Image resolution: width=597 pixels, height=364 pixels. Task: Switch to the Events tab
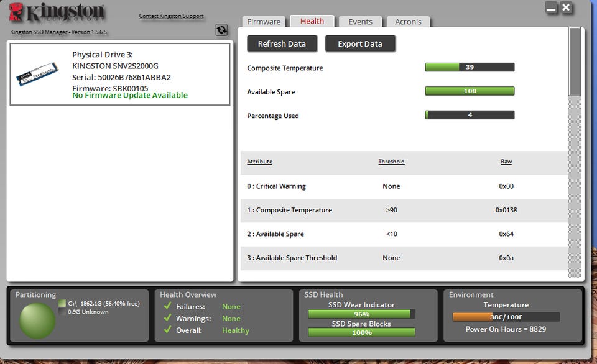[360, 22]
